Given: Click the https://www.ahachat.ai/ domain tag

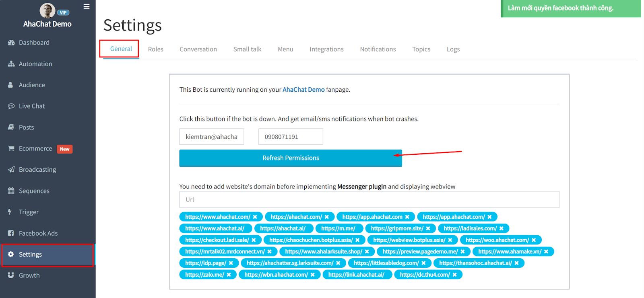Looking at the screenshot, I should [x=215, y=228].
